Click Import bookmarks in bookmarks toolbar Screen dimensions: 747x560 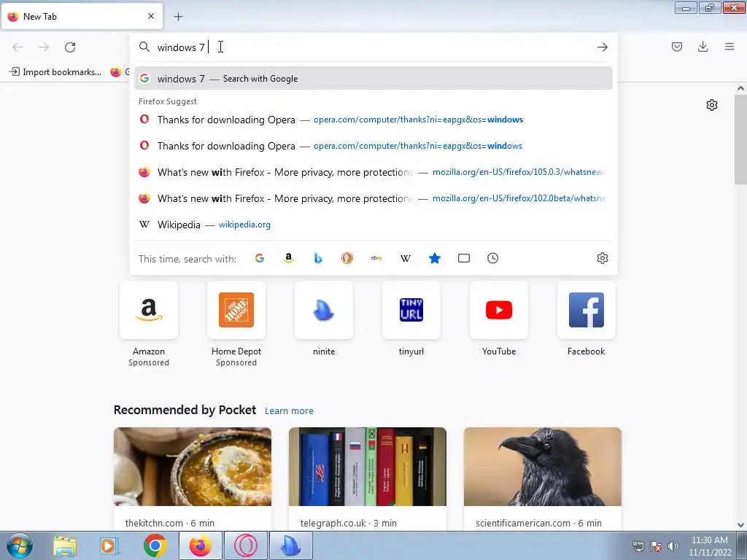(55, 72)
